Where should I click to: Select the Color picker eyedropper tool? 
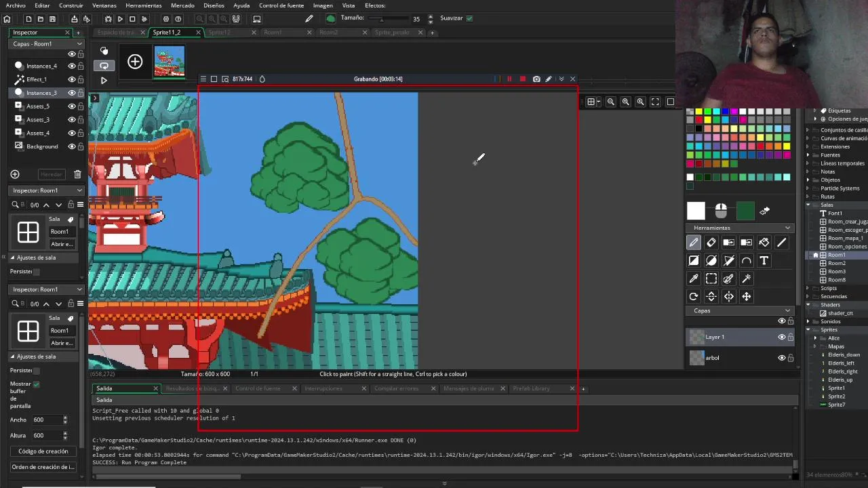coord(694,279)
